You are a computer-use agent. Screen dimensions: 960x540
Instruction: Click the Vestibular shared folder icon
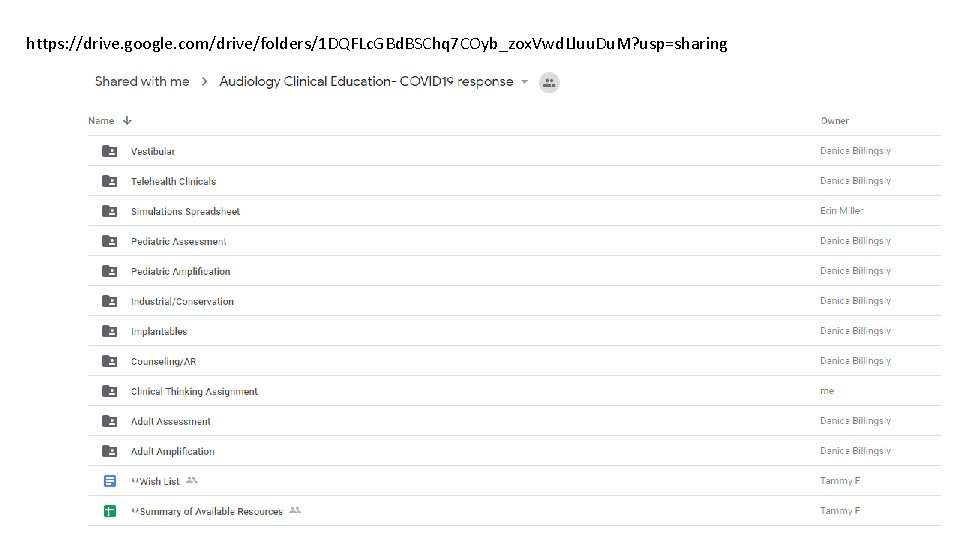110,151
